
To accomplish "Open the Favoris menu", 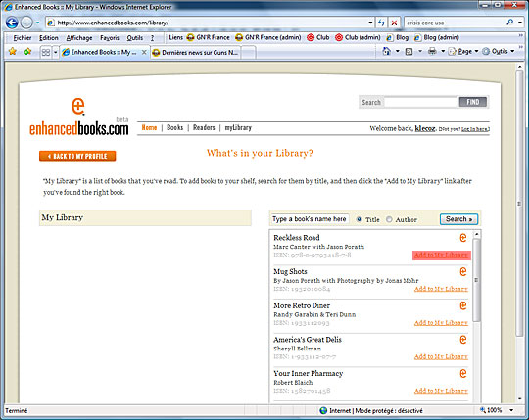I will [x=110, y=38].
